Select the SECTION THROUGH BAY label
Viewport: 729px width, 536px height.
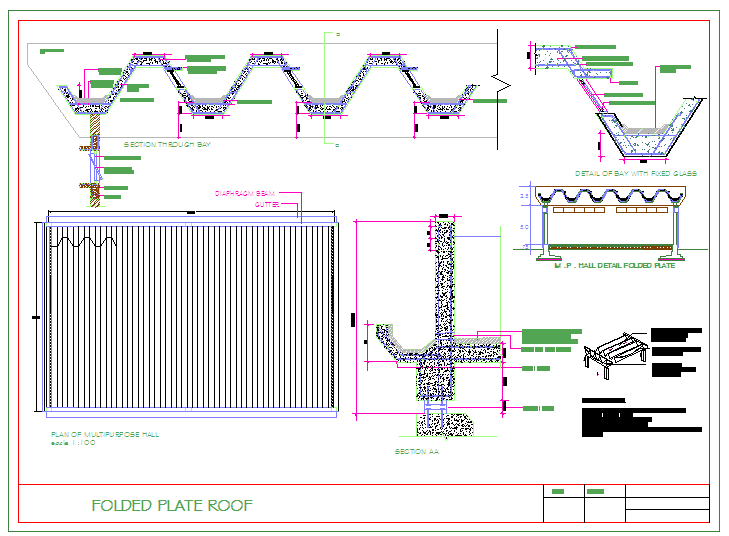coord(167,145)
